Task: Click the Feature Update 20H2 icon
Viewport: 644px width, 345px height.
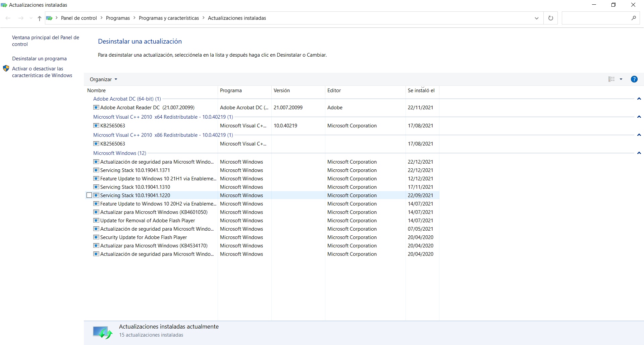Action: click(96, 204)
